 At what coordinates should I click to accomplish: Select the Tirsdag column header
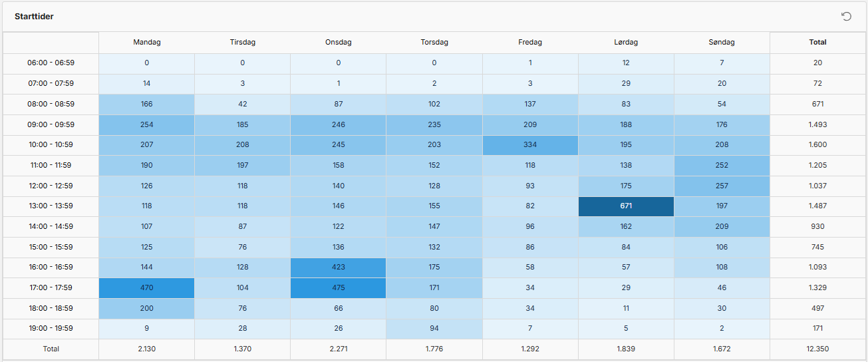243,42
